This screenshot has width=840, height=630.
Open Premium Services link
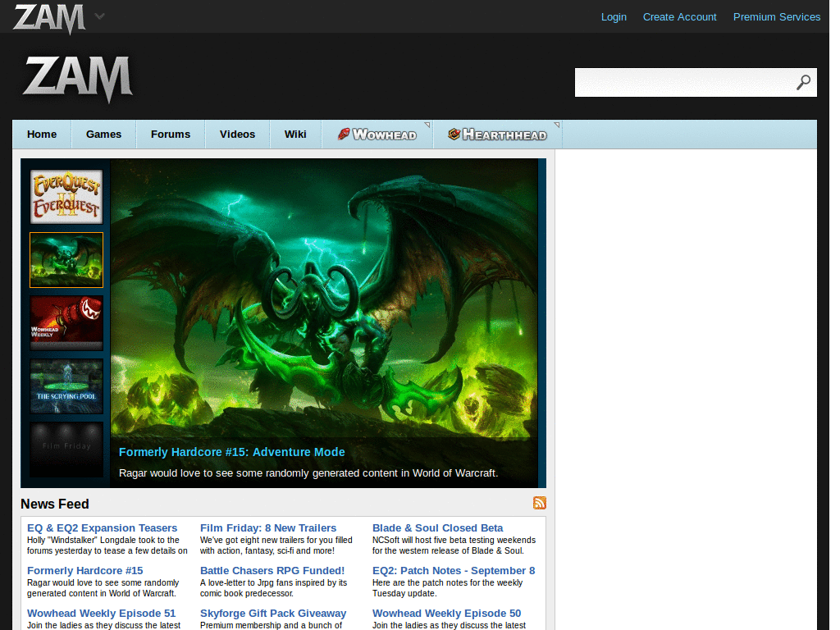coord(776,17)
